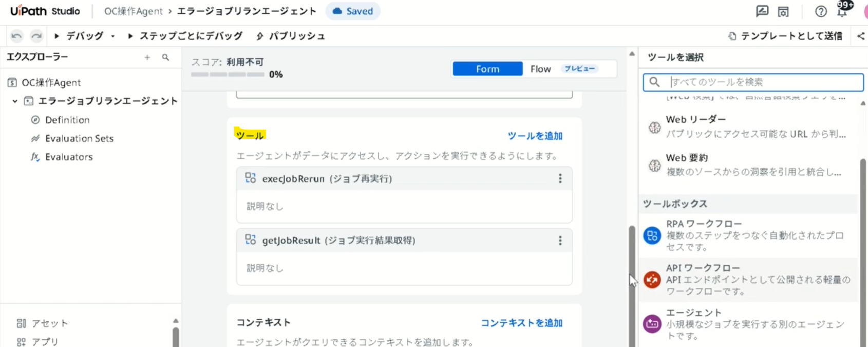Publish with パブリッシュ button
This screenshot has width=868, height=347.
[291, 36]
